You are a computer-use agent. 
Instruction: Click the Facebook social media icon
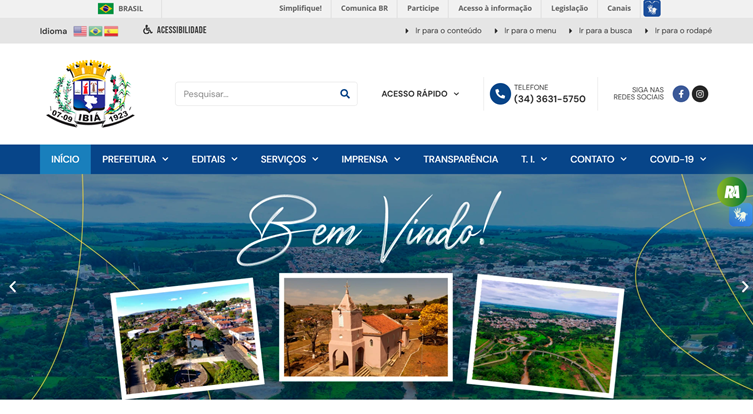pos(681,94)
